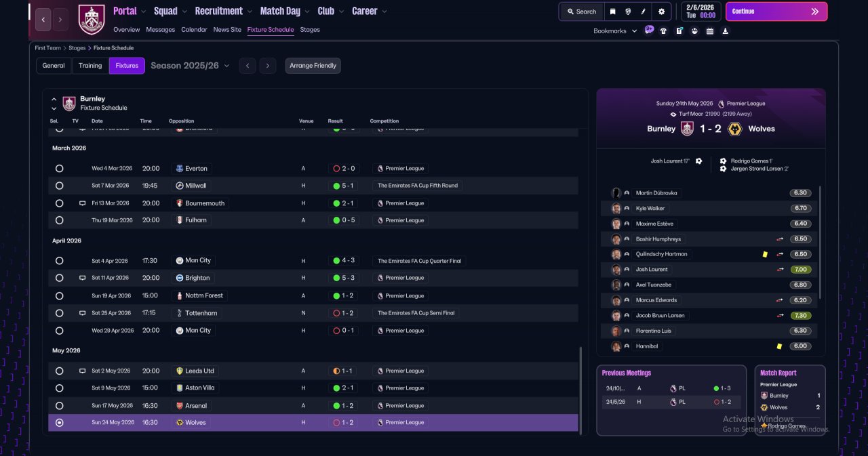The height and width of the screenshot is (456, 868).
Task: Open the Portal dropdown menu
Action: [x=129, y=11]
